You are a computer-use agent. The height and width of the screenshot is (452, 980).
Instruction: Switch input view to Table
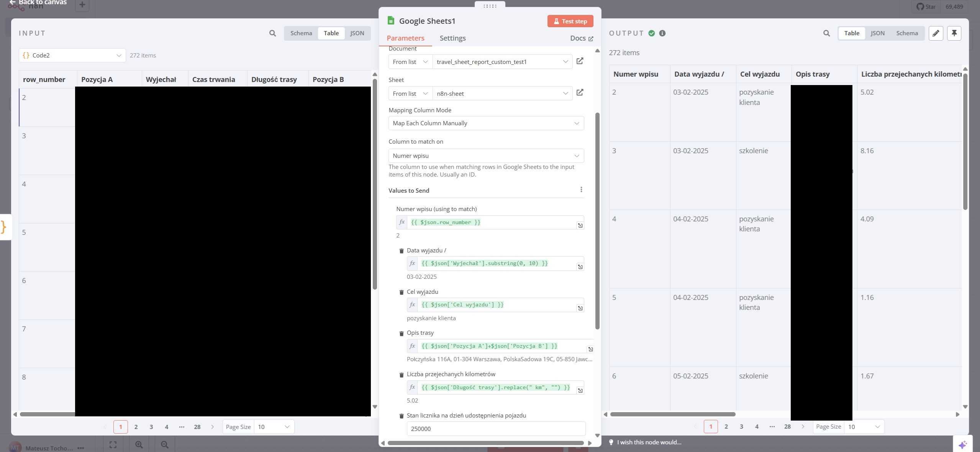point(331,33)
